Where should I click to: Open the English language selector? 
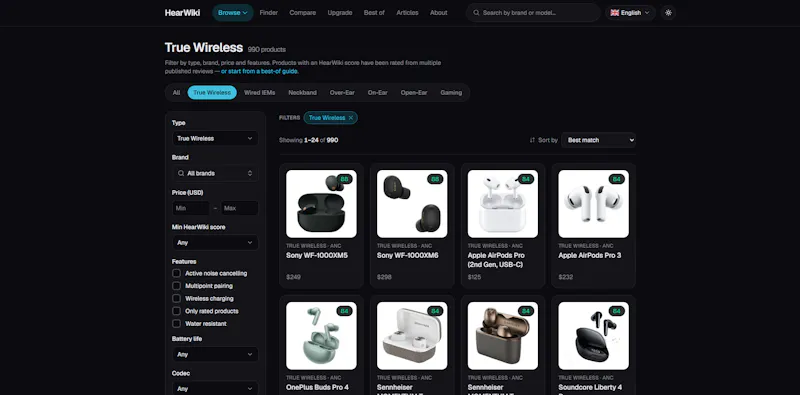(630, 13)
